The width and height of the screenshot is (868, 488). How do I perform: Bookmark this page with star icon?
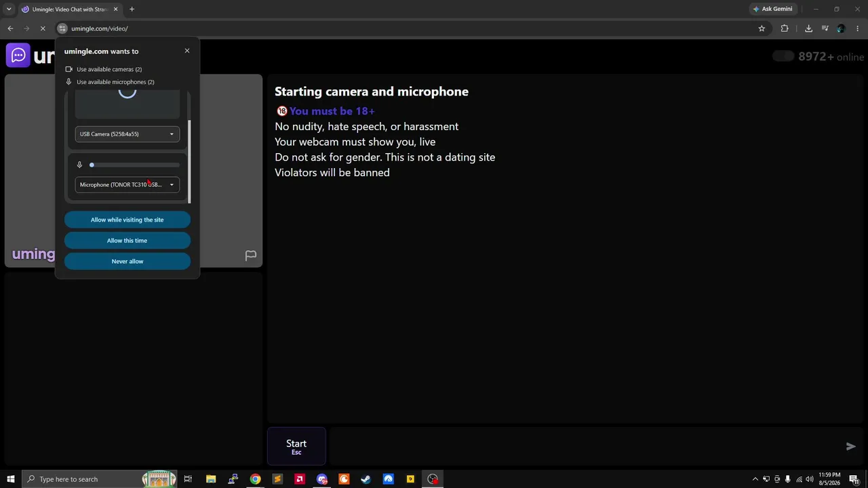(762, 28)
